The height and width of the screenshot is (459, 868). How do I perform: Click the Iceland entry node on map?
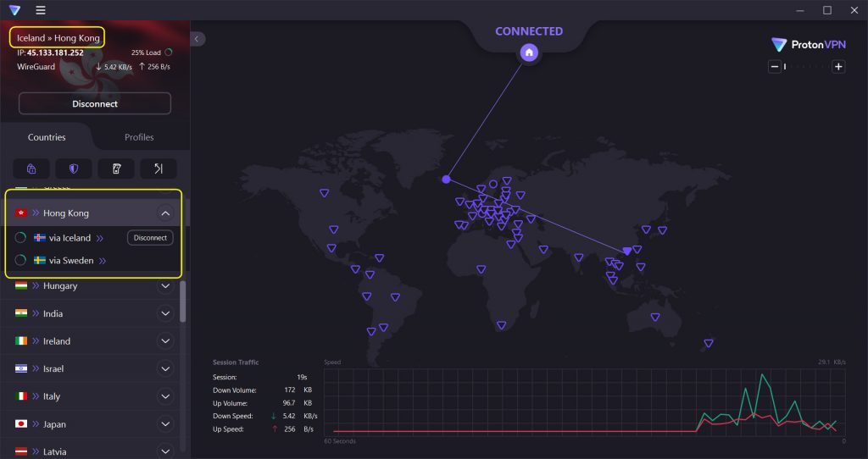446,180
